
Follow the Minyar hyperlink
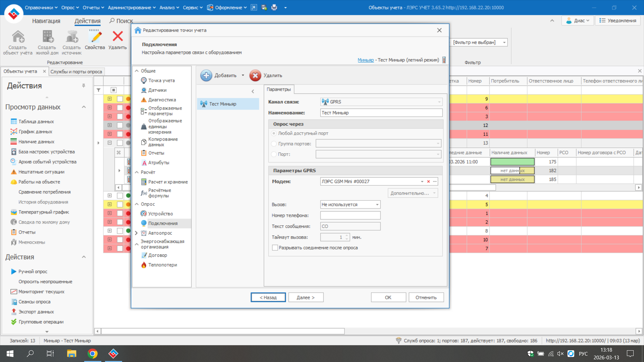(365, 60)
